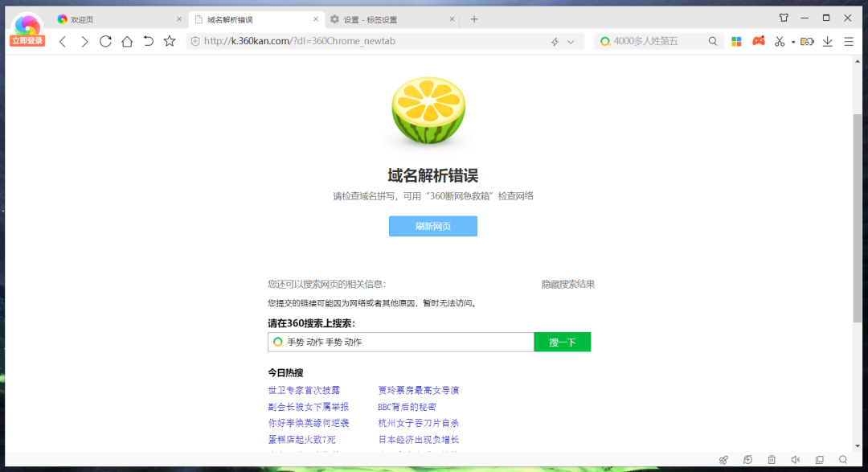Close the 设置 - 标签设置 tab

(452, 18)
